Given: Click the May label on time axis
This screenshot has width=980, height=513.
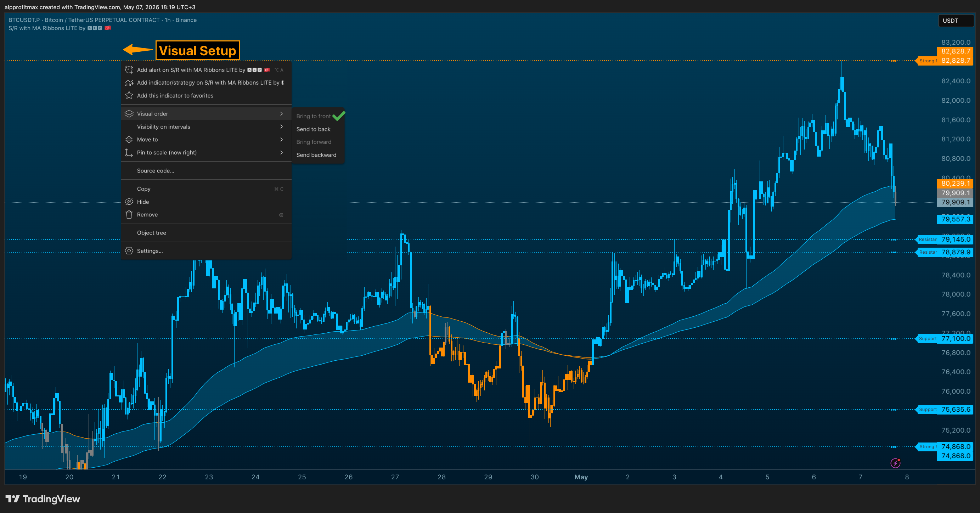Looking at the screenshot, I should (x=581, y=477).
